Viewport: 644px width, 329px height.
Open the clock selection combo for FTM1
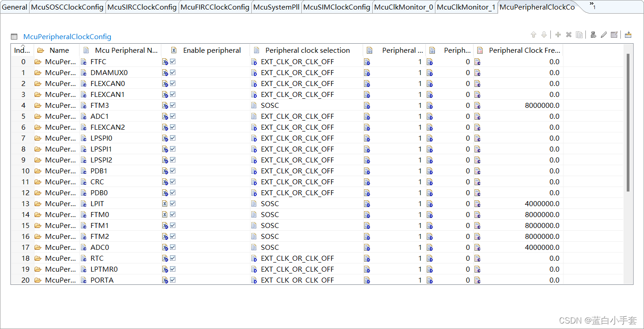point(306,226)
